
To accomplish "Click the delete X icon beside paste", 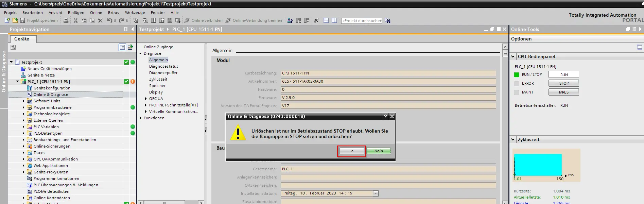I will point(100,20).
